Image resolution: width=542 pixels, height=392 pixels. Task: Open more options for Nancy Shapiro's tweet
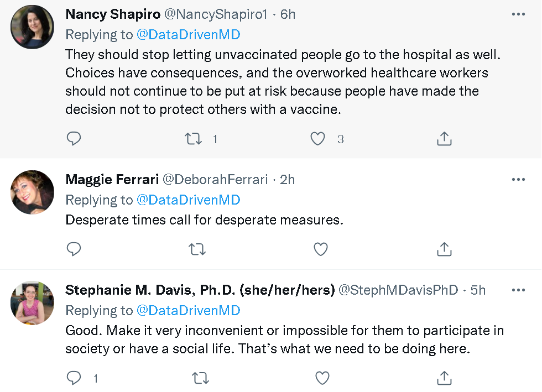pyautogui.click(x=518, y=14)
